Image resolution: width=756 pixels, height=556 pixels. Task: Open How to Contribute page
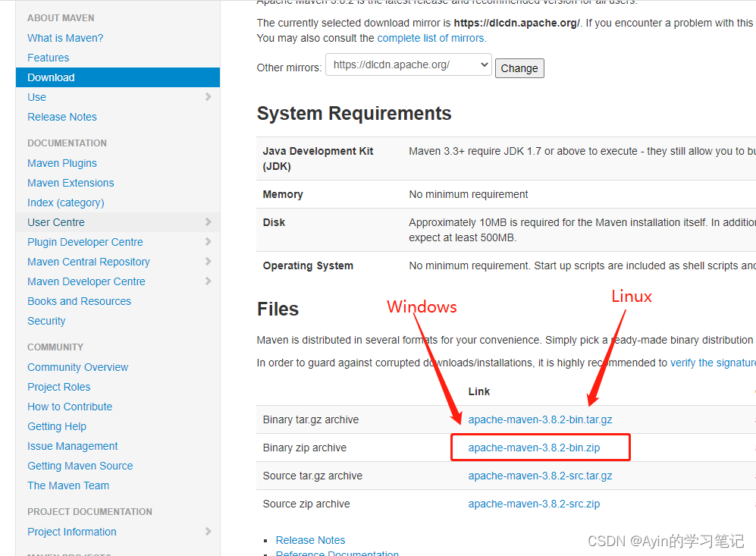[70, 407]
